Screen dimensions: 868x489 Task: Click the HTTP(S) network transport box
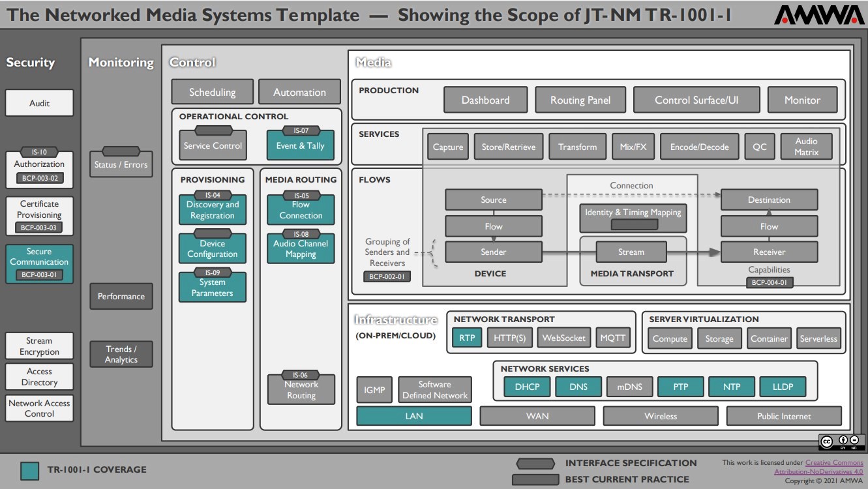coord(509,338)
